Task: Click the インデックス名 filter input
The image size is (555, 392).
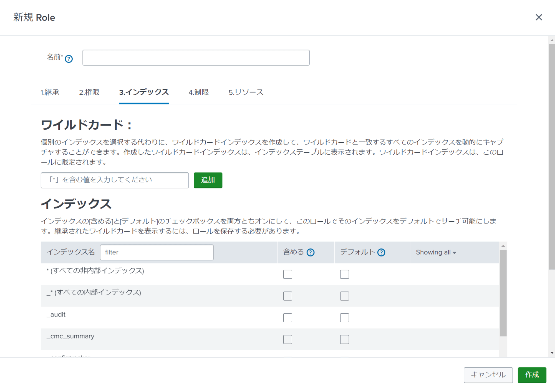Action: coord(157,252)
